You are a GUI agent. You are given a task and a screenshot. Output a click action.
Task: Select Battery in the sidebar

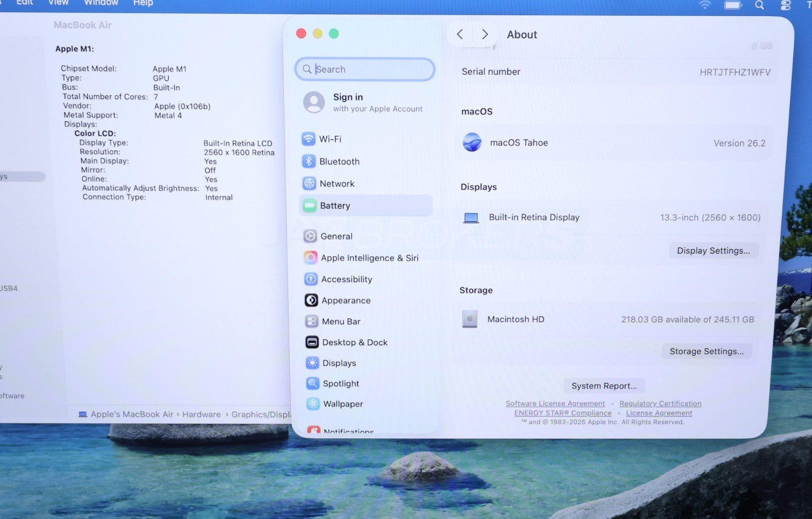click(x=334, y=206)
